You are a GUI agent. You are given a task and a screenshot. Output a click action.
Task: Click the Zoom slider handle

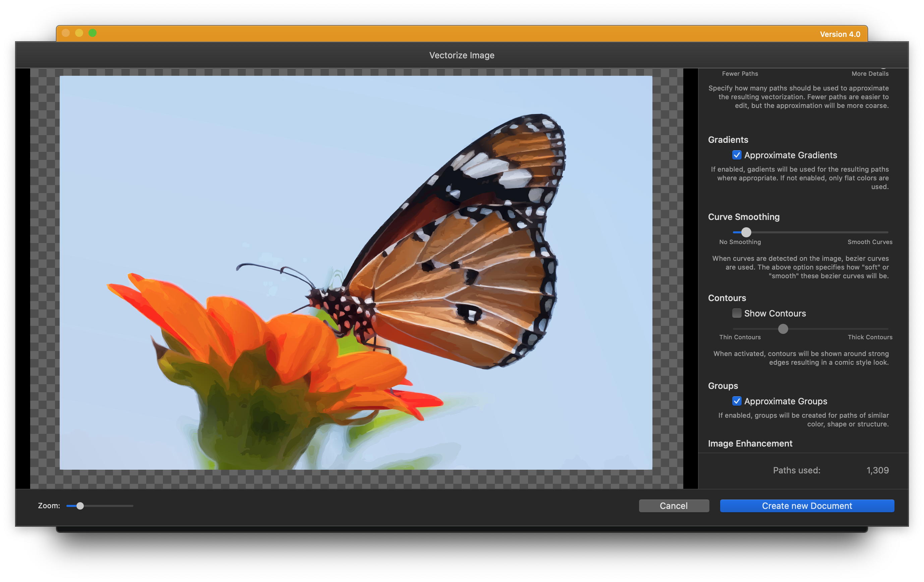[x=80, y=506]
